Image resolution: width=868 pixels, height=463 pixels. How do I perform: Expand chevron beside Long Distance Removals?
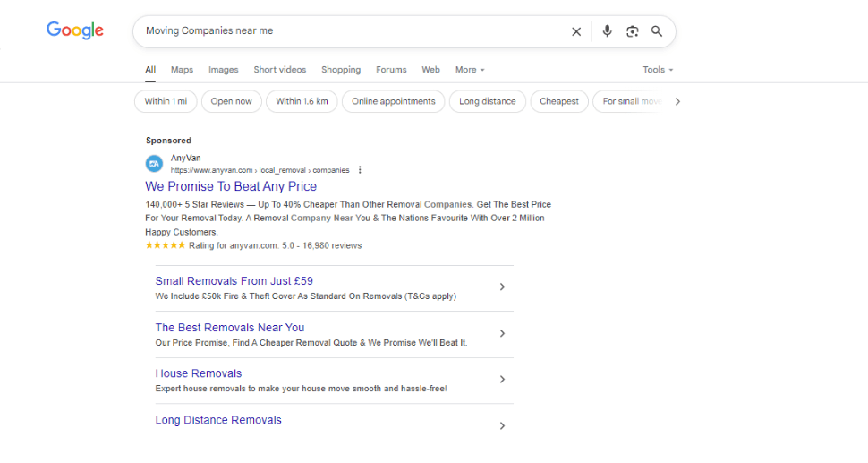(x=502, y=426)
